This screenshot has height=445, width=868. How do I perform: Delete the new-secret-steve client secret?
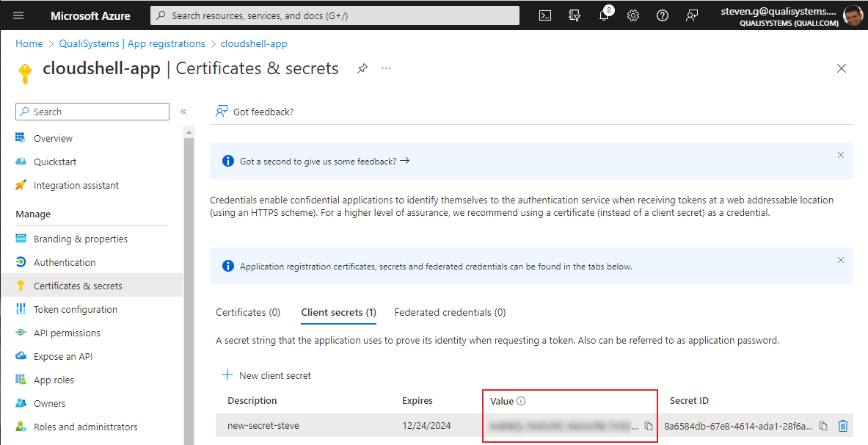tap(843, 426)
